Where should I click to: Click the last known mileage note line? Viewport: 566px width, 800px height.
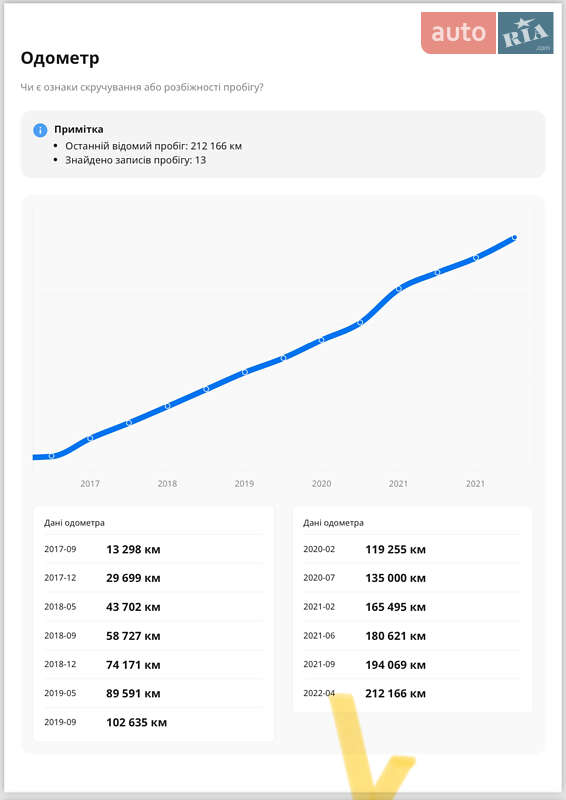pyautogui.click(x=153, y=146)
